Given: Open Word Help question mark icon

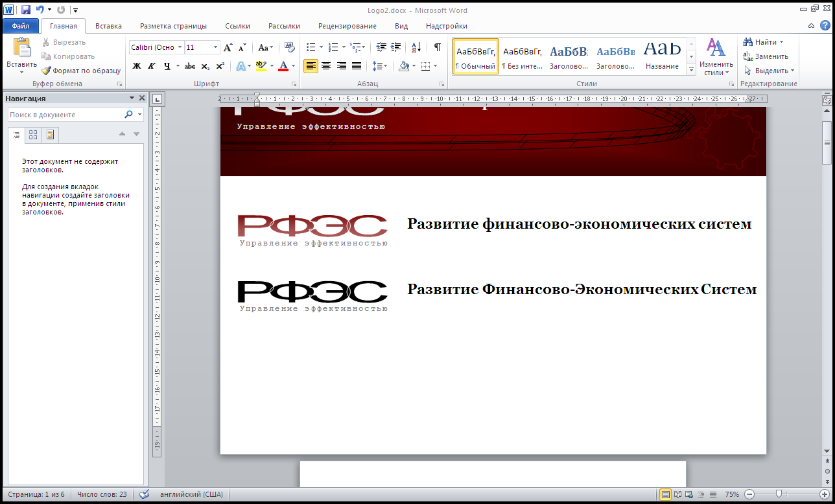Looking at the screenshot, I should point(825,26).
